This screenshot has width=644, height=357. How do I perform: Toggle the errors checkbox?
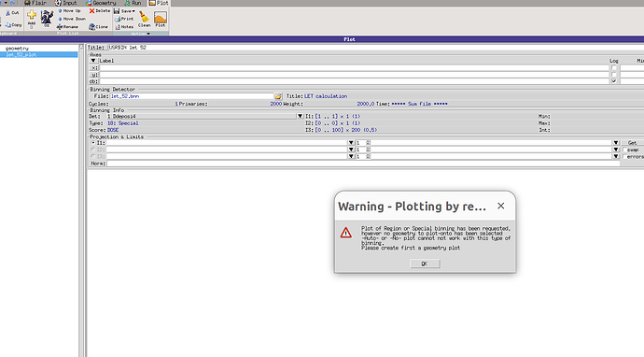tap(624, 156)
